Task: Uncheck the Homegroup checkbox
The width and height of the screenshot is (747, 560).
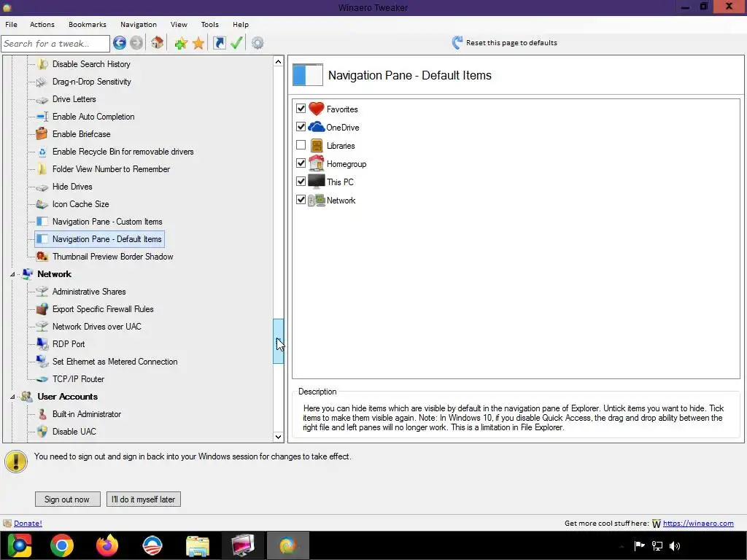Action: click(x=301, y=163)
